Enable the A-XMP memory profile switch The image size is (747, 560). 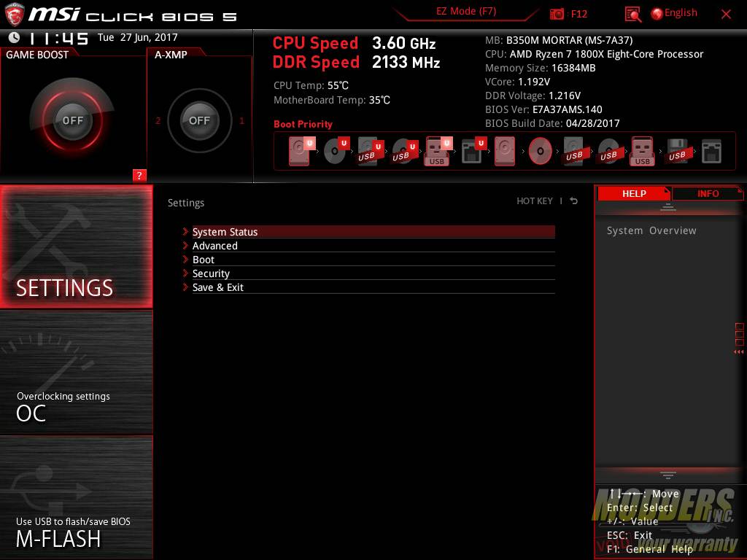pyautogui.click(x=199, y=120)
